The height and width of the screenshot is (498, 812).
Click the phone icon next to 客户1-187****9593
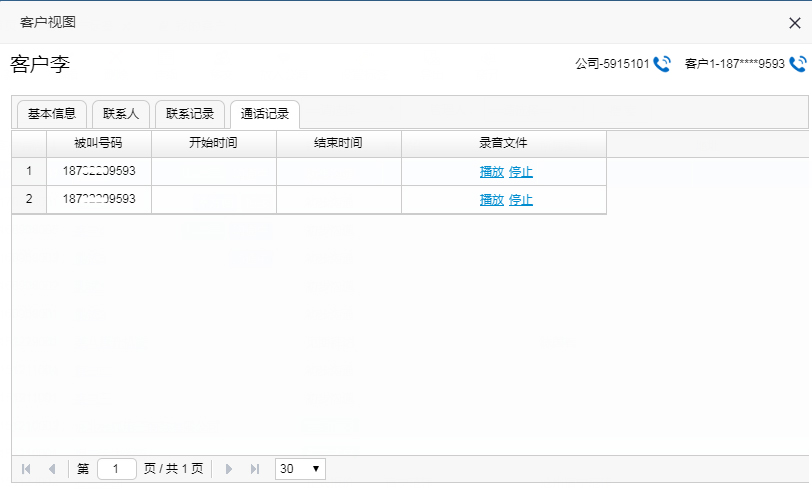(797, 64)
